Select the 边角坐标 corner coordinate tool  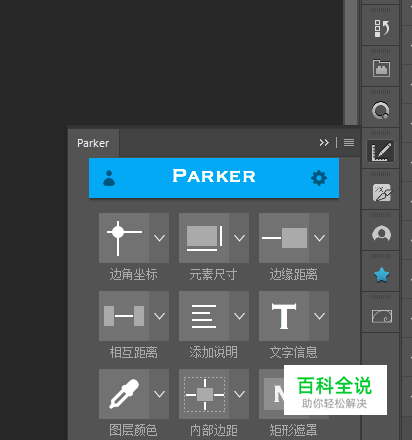click(x=124, y=238)
